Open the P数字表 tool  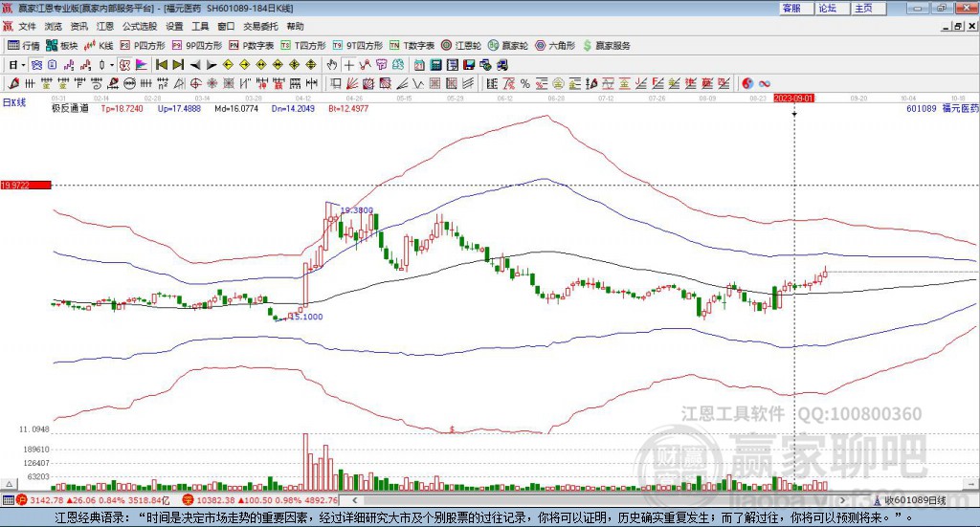click(x=252, y=46)
